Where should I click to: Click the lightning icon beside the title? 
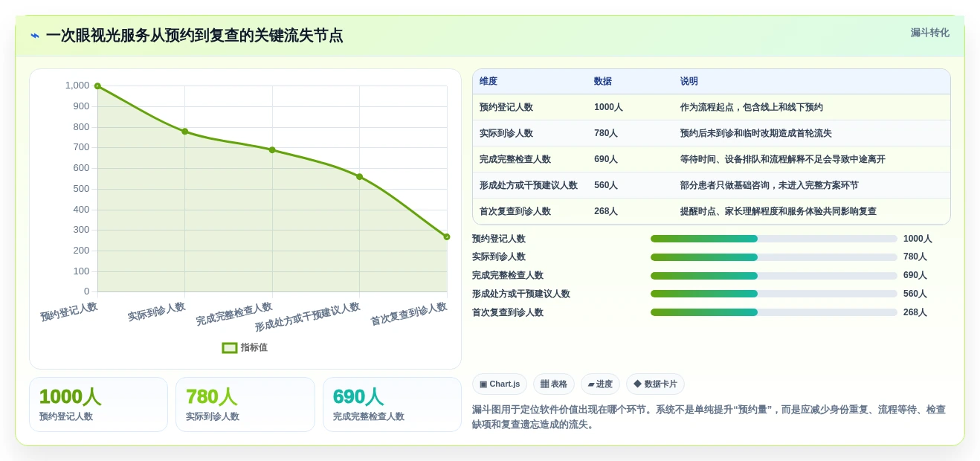[35, 36]
